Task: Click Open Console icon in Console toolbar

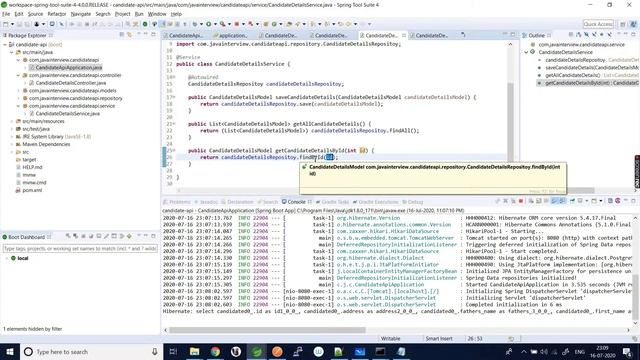Action: [x=594, y=201]
